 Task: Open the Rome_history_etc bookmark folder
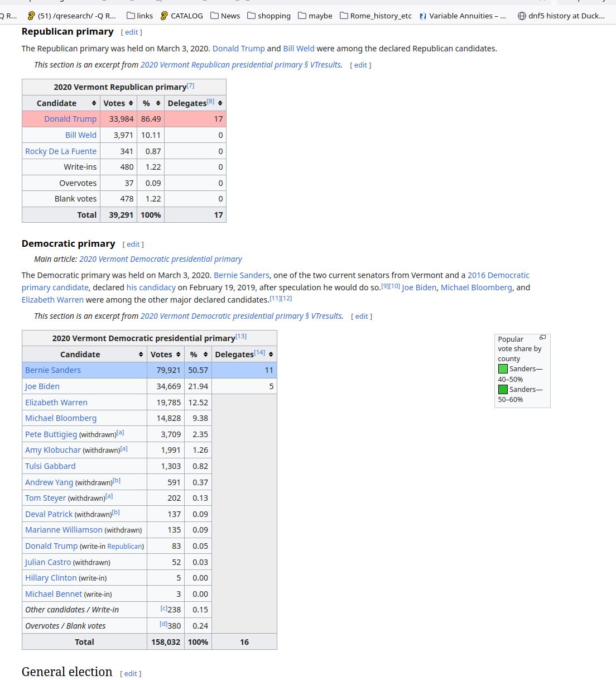[x=376, y=16]
